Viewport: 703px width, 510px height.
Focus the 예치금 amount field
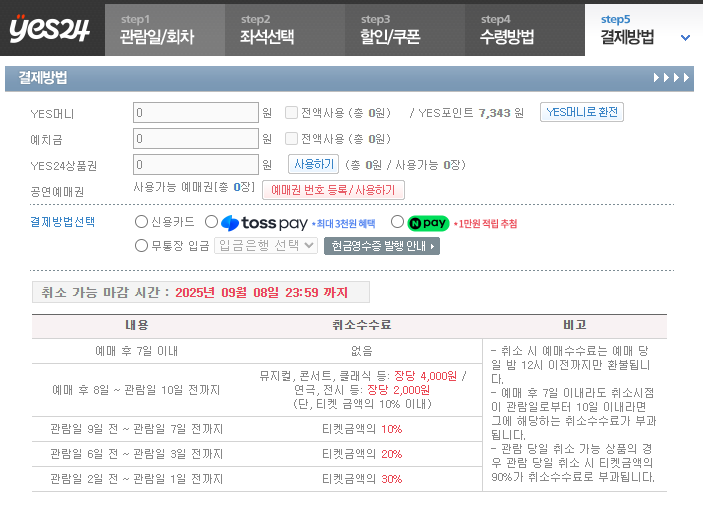(196, 138)
